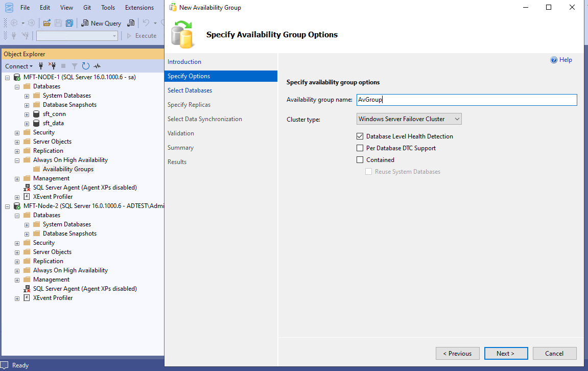Viewport: 588px width, 371px height.
Task: Click the Disconnect plug icon with red X
Action: [x=52, y=66]
